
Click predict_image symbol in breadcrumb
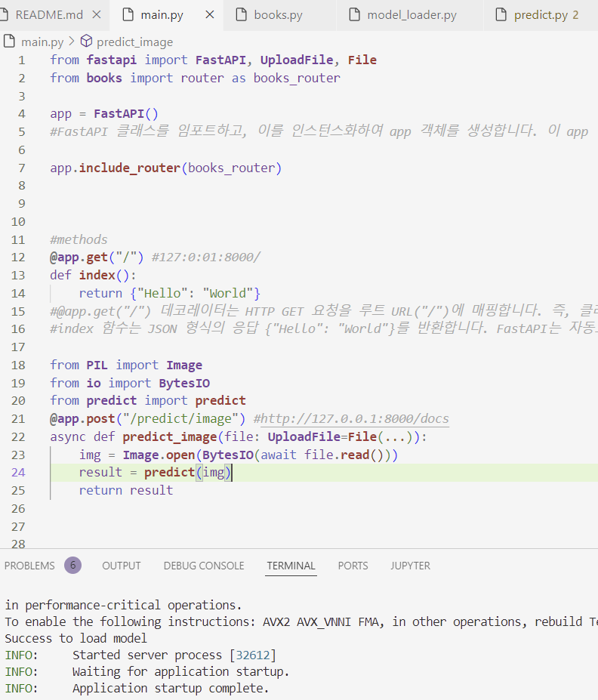pos(134,42)
